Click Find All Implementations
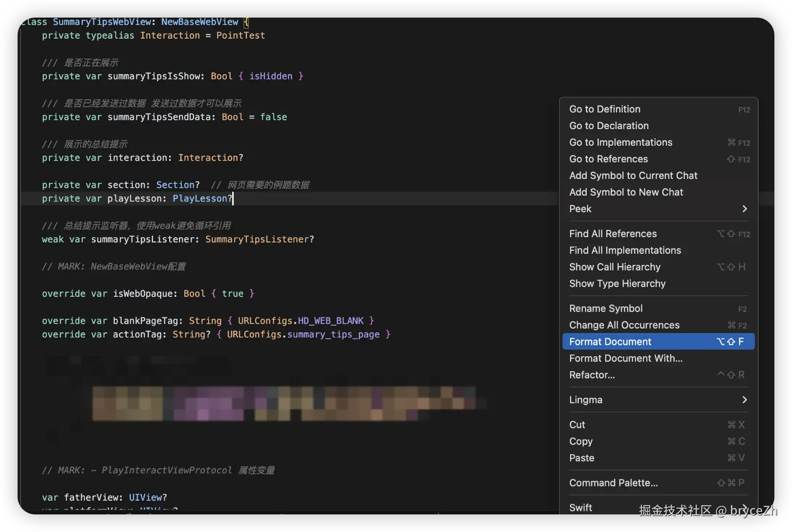Viewport: 792px width, 532px height. pyautogui.click(x=625, y=250)
